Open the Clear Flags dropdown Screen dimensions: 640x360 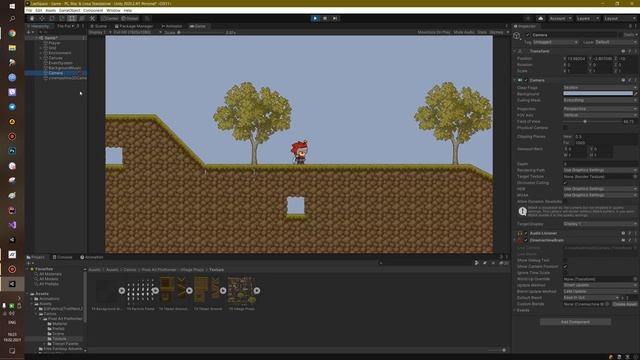(600, 88)
